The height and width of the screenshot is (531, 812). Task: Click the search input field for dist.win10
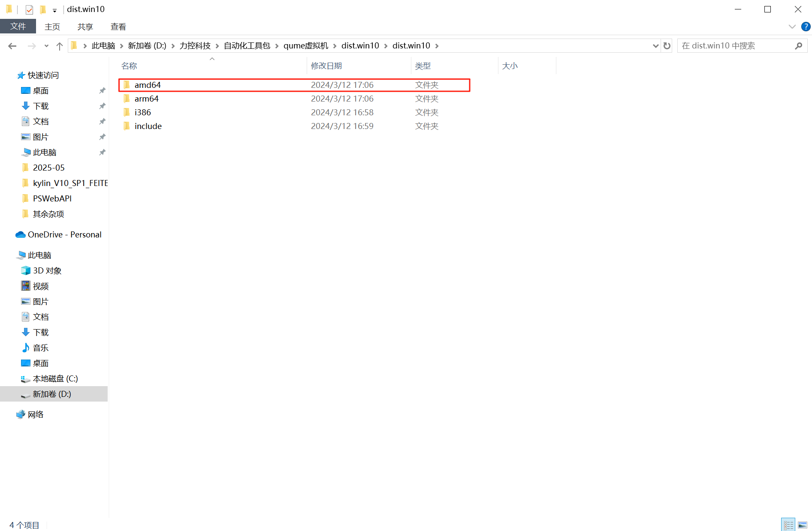(729, 45)
